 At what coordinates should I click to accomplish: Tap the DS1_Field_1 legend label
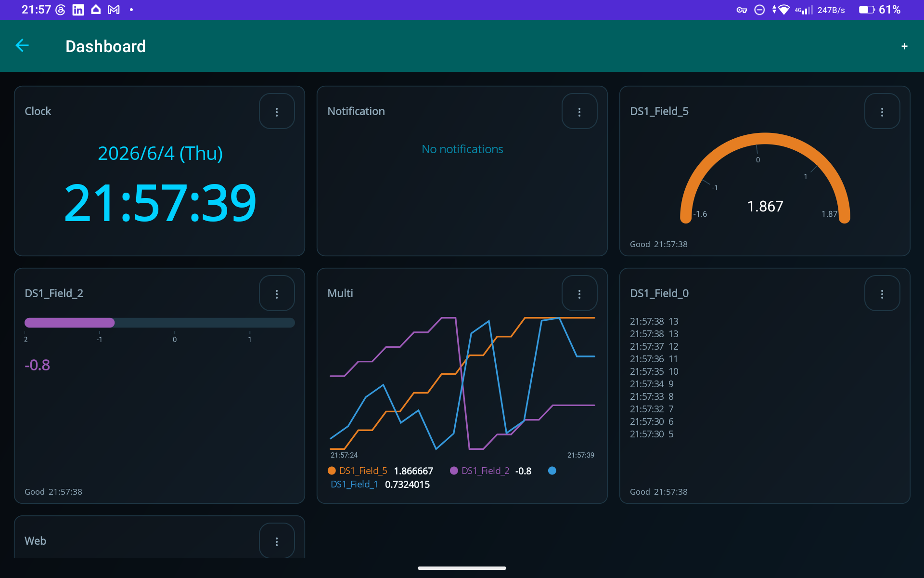[x=354, y=484]
